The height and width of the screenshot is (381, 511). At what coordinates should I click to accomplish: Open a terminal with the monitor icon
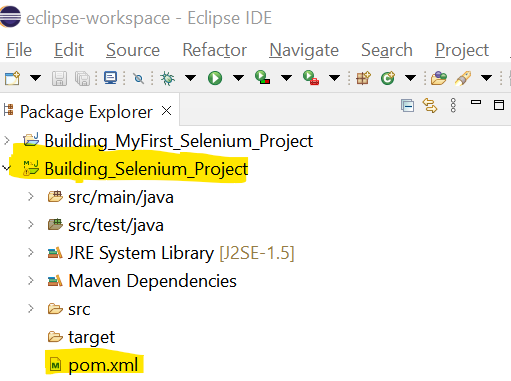[x=110, y=78]
